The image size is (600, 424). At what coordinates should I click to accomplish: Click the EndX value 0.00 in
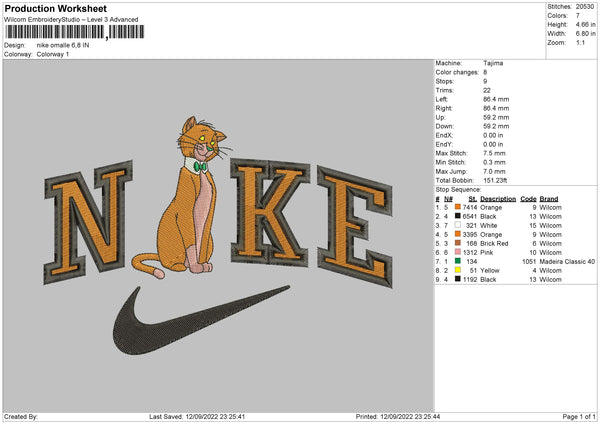click(493, 135)
